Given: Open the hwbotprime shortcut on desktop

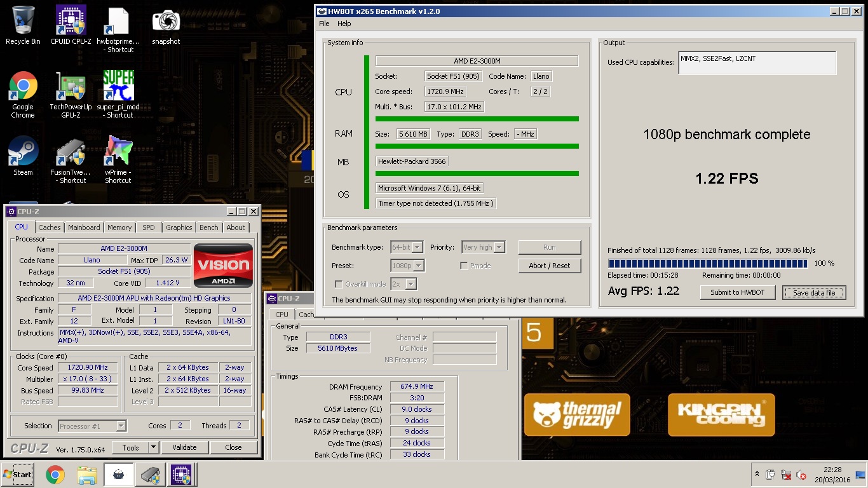Looking at the screenshot, I should pos(119,29).
